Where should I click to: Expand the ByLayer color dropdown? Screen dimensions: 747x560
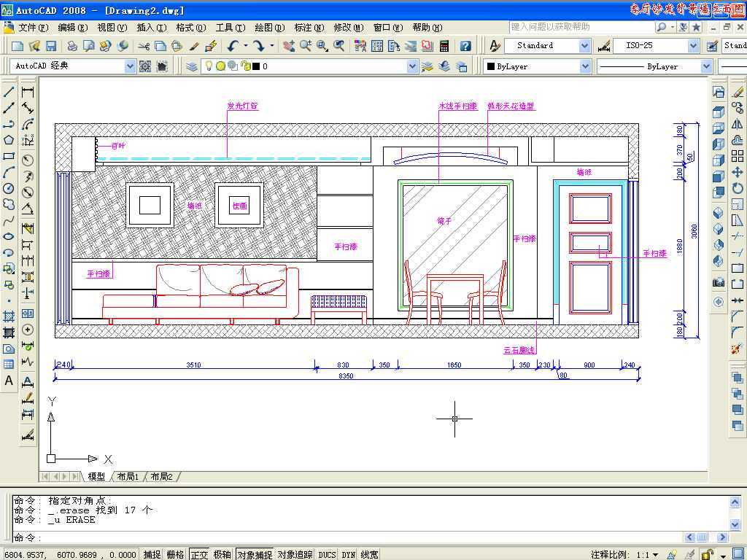point(585,66)
